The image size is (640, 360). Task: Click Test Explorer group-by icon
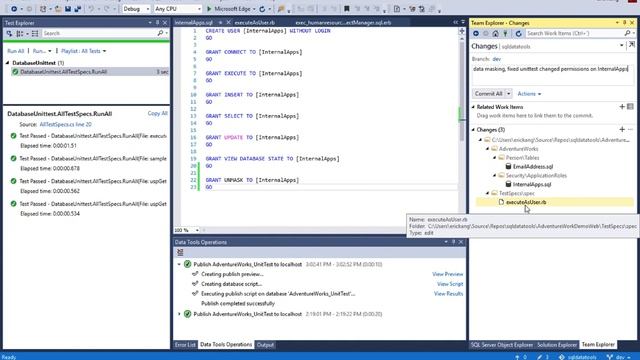[20, 33]
